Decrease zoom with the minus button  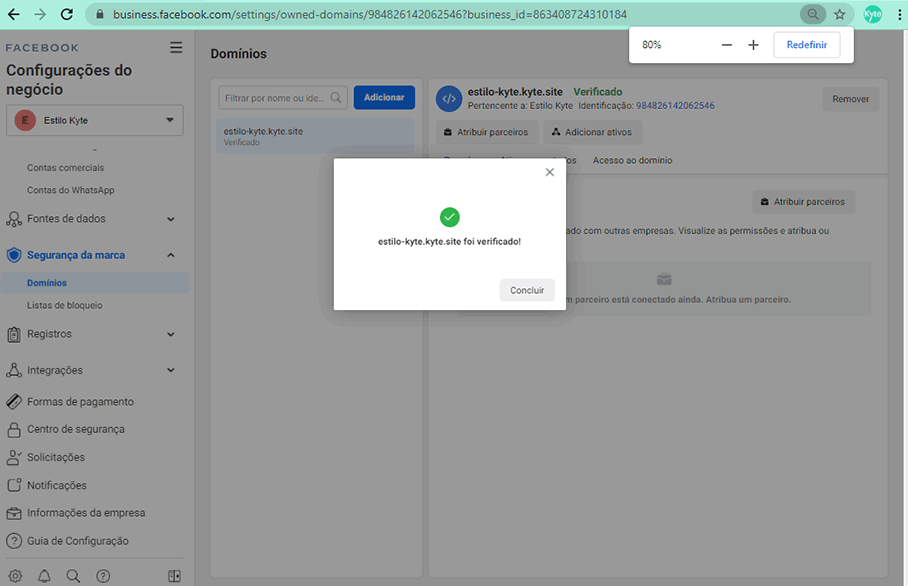pyautogui.click(x=727, y=45)
